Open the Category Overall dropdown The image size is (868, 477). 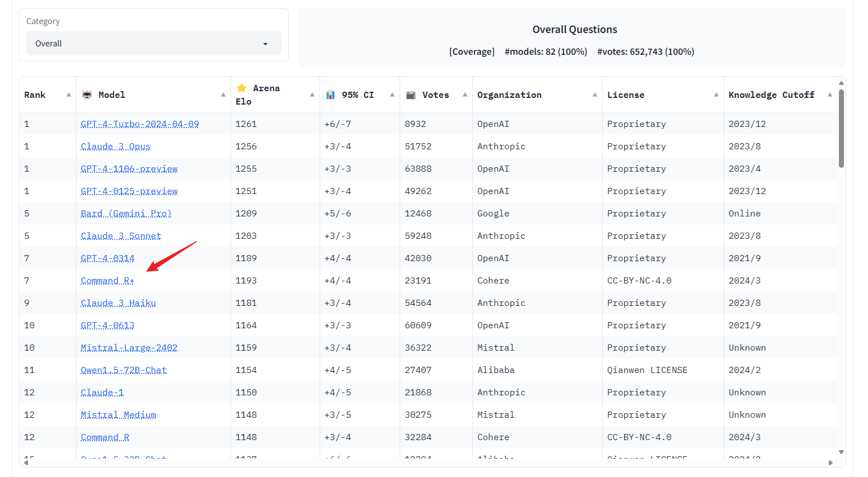click(x=153, y=44)
